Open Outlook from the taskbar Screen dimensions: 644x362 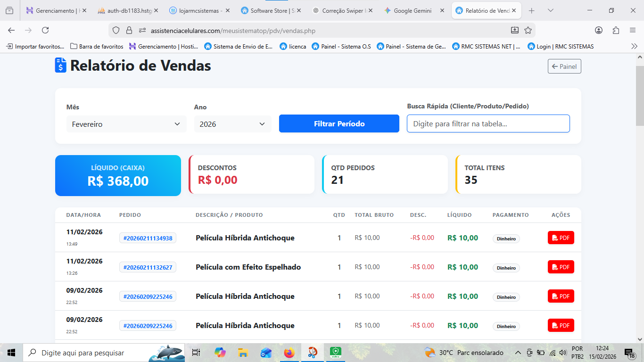(266, 352)
